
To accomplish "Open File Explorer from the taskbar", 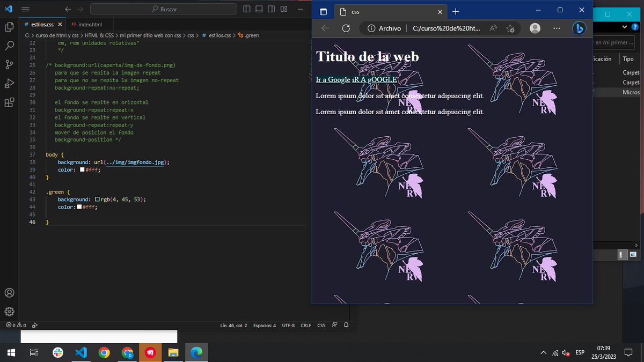I will pyautogui.click(x=173, y=352).
